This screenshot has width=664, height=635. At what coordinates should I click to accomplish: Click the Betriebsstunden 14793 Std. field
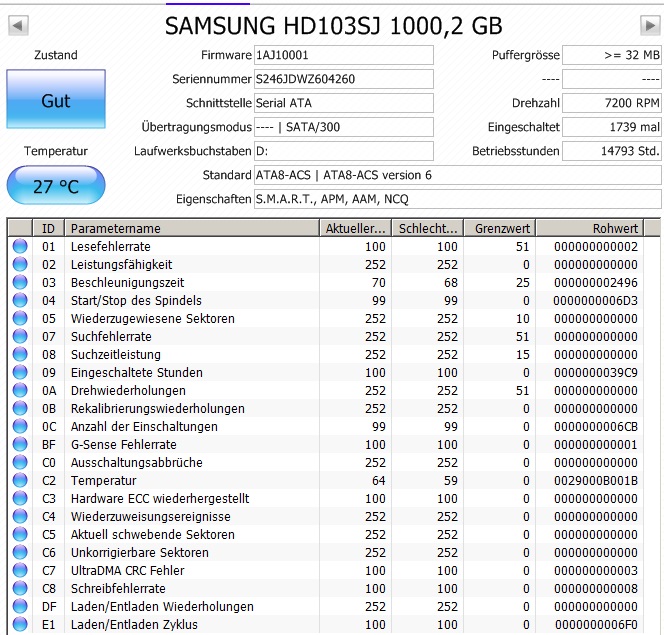(612, 151)
